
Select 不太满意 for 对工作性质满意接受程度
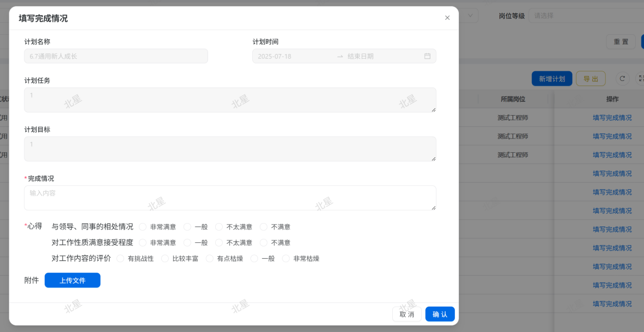pyautogui.click(x=219, y=243)
